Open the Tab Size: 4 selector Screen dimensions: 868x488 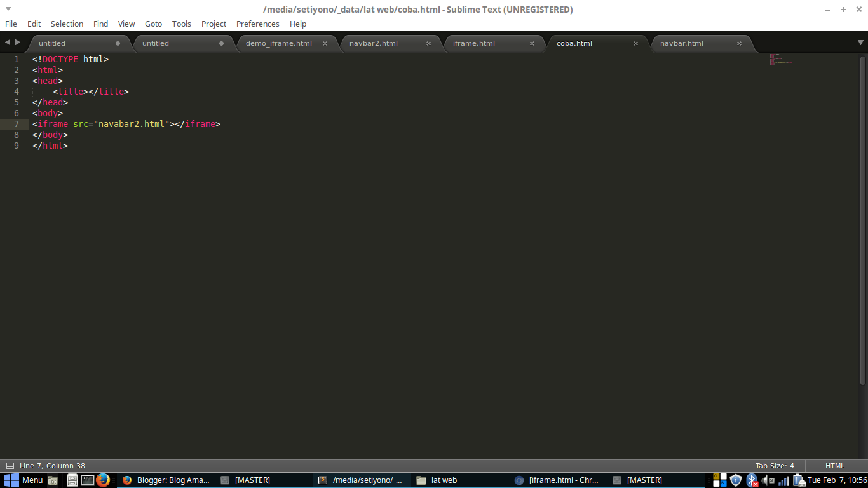pos(774,466)
